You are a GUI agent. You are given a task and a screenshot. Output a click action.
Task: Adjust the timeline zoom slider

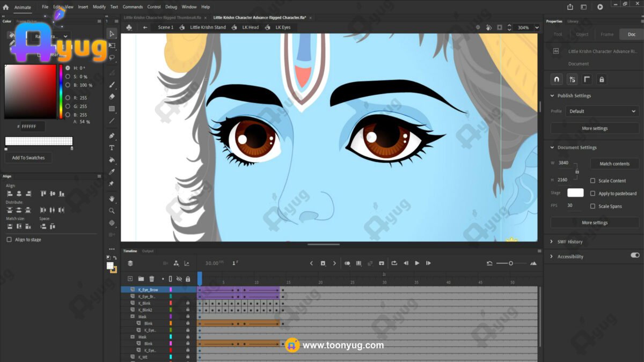tap(511, 263)
